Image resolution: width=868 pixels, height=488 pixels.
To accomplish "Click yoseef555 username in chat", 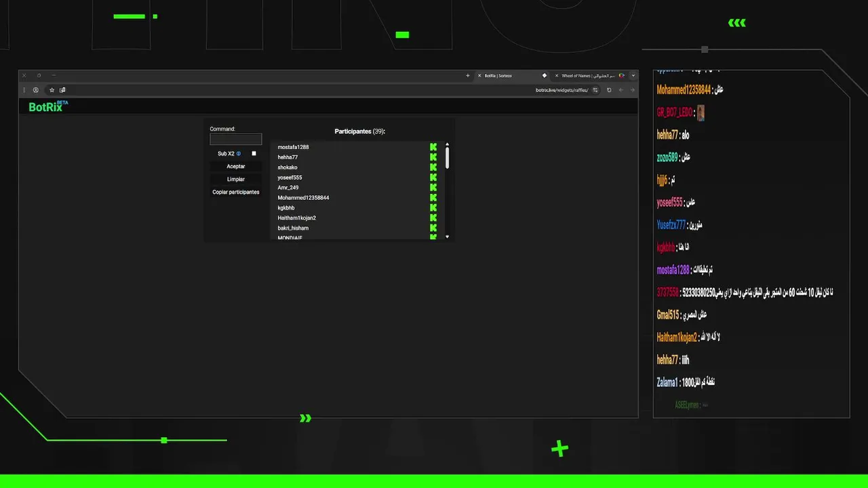I will pos(669,202).
